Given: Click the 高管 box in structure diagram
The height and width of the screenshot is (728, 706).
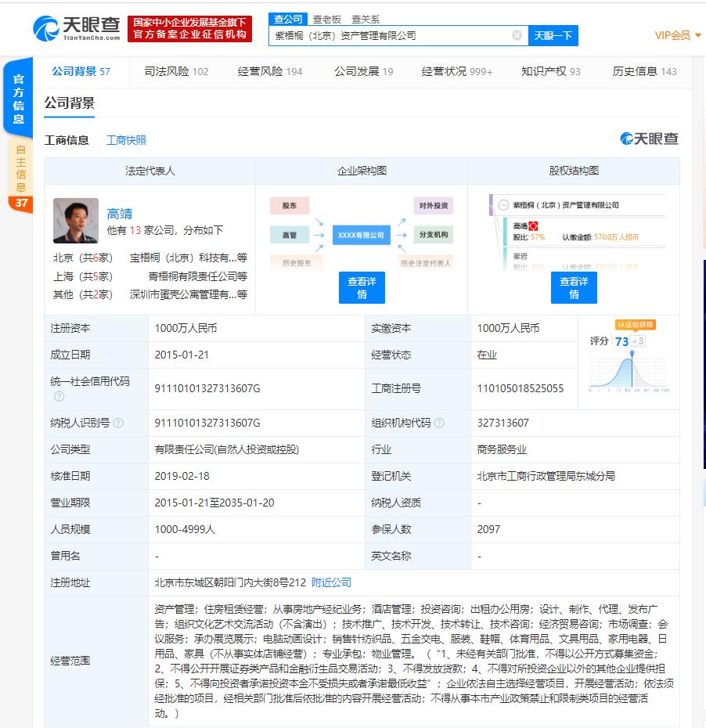Looking at the screenshot, I should [290, 235].
